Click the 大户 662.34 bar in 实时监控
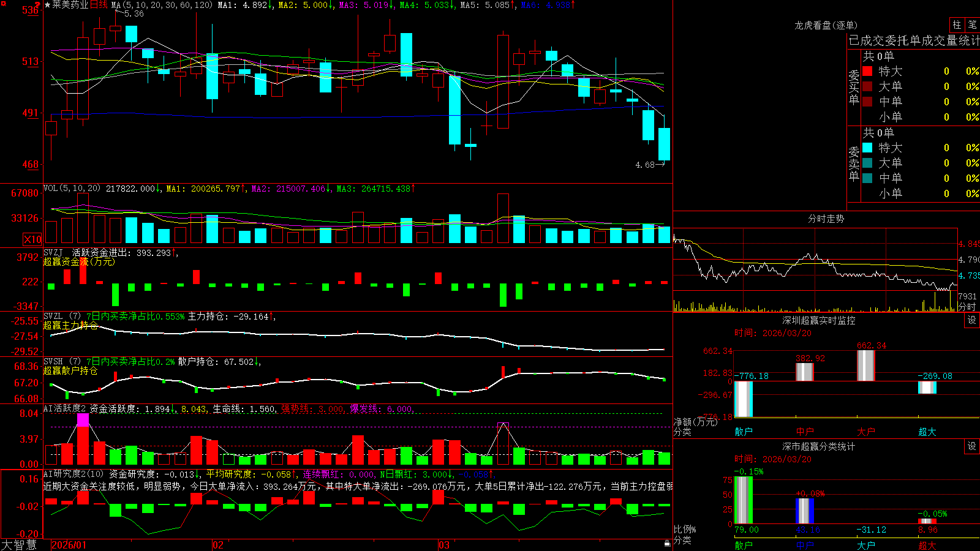The image size is (980, 551). [866, 365]
